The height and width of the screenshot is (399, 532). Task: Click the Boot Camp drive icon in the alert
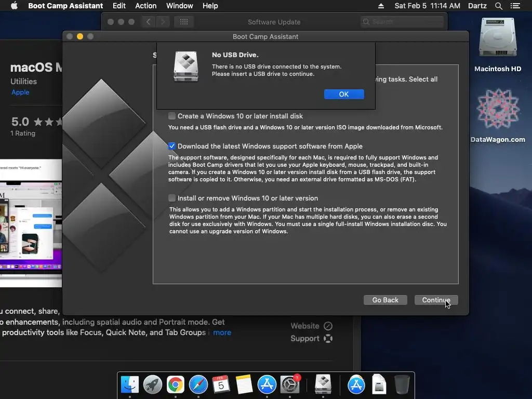(x=186, y=66)
